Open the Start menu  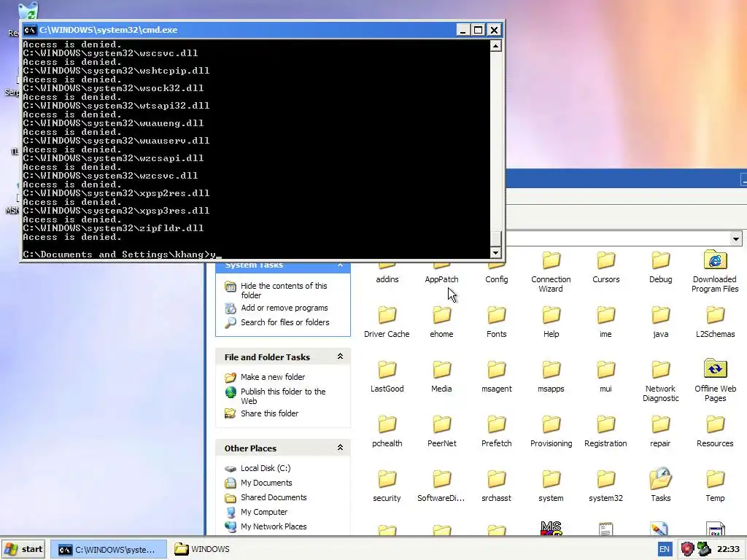(x=23, y=549)
